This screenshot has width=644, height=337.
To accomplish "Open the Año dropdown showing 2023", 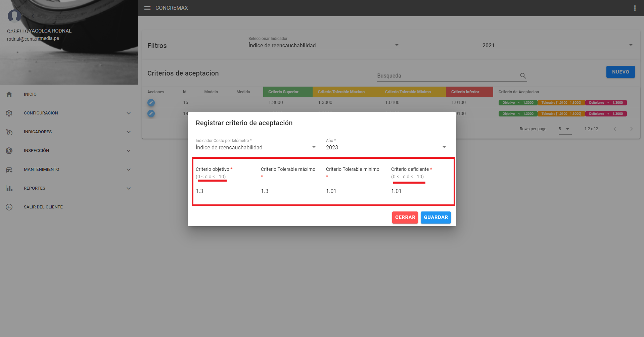I will pyautogui.click(x=386, y=147).
